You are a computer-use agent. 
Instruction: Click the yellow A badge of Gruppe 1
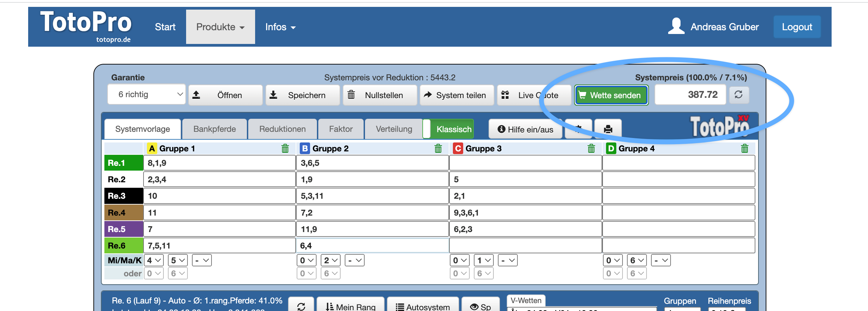click(152, 149)
